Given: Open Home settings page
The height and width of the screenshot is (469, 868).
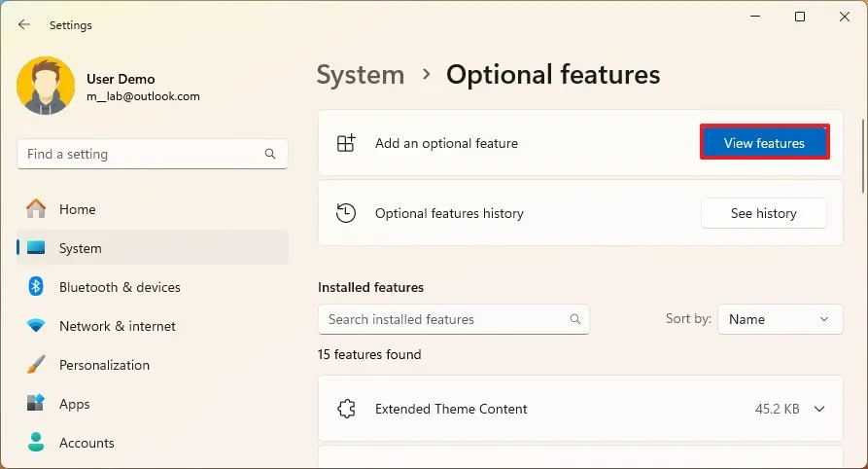Looking at the screenshot, I should click(x=153, y=209).
